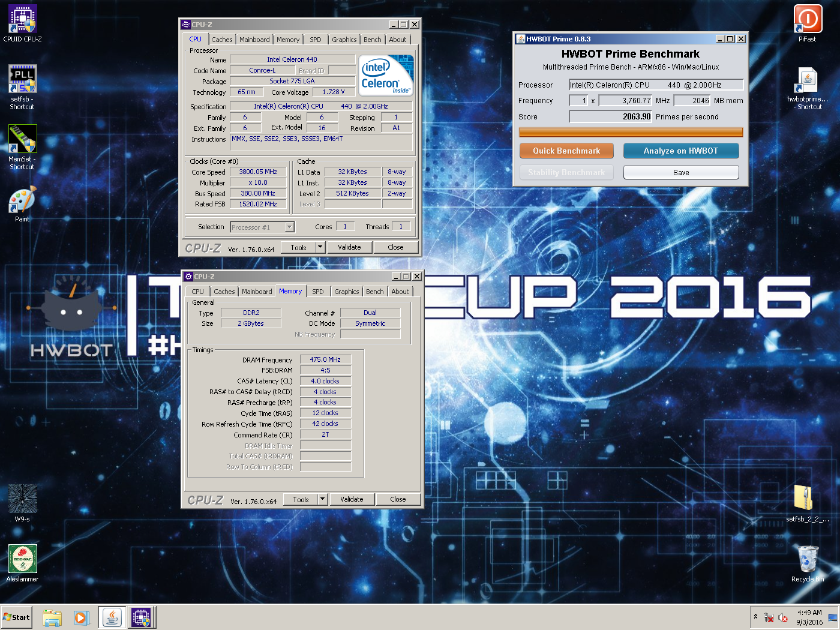
Task: Click the 3,760.77 MHz frequency field
Action: pos(626,101)
